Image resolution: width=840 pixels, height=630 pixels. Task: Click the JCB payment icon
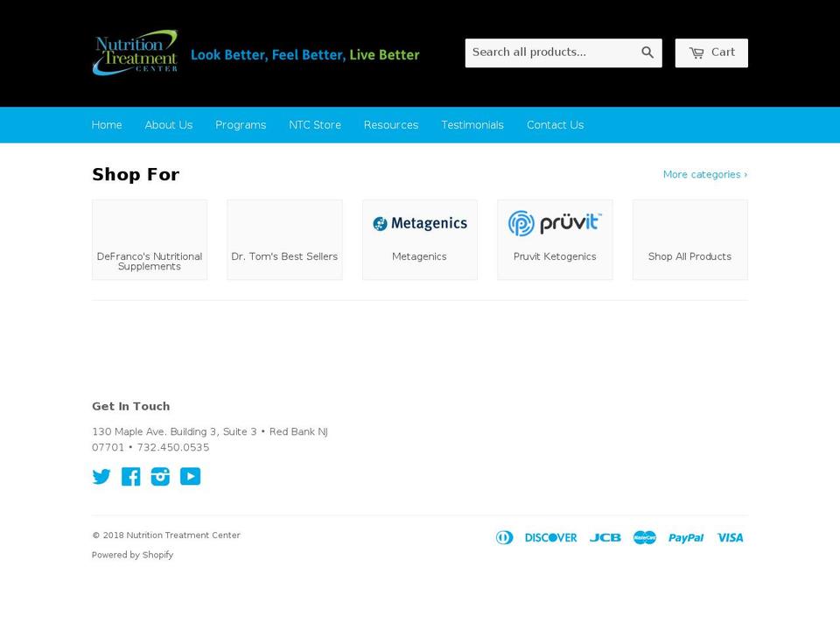tap(605, 537)
